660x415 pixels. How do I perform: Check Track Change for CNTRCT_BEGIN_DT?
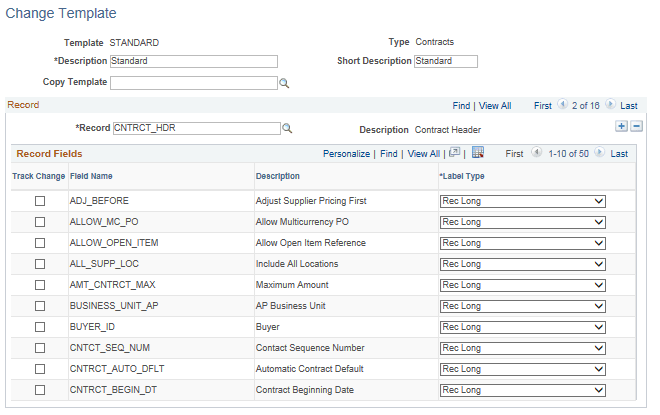[x=40, y=390]
